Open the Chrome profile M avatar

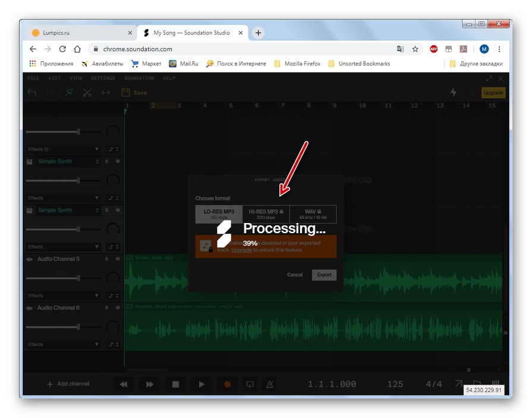pos(484,49)
